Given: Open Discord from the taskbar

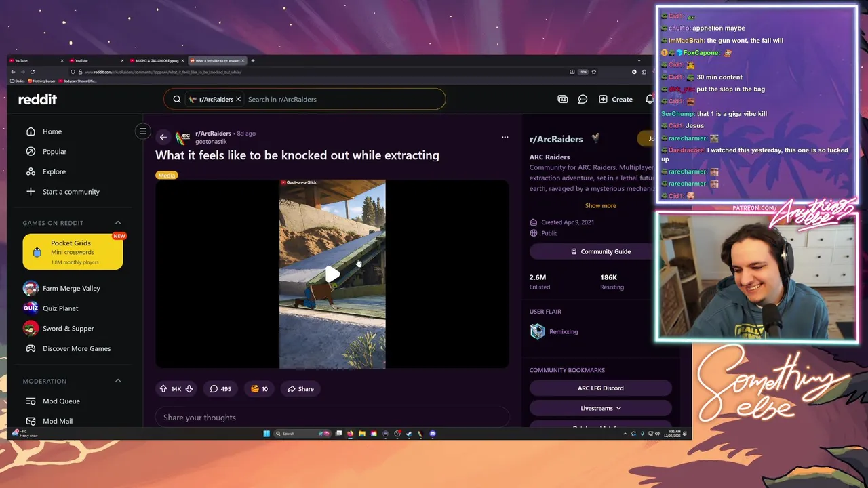Looking at the screenshot, I should 433,434.
